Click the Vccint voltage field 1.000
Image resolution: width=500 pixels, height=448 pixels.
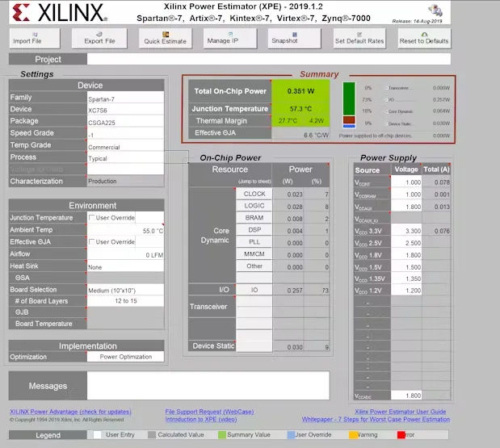406,182
